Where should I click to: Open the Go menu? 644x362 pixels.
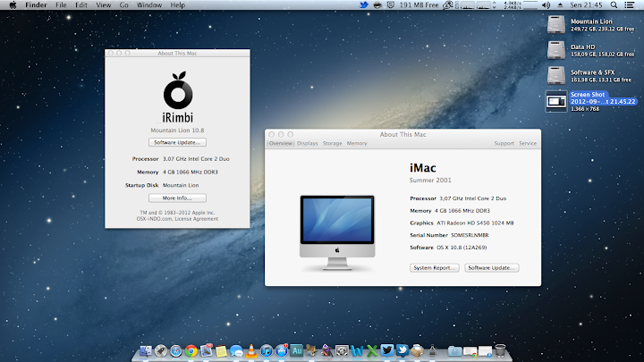(x=124, y=5)
